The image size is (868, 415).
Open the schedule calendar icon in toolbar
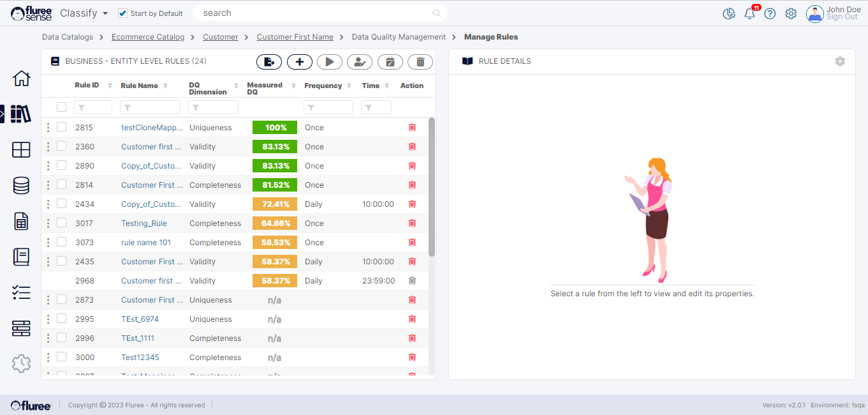click(390, 62)
